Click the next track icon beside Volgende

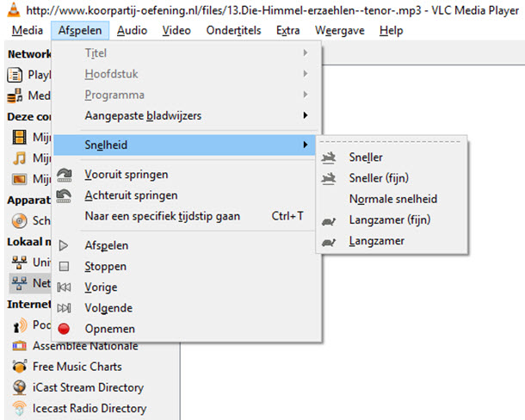point(64,308)
